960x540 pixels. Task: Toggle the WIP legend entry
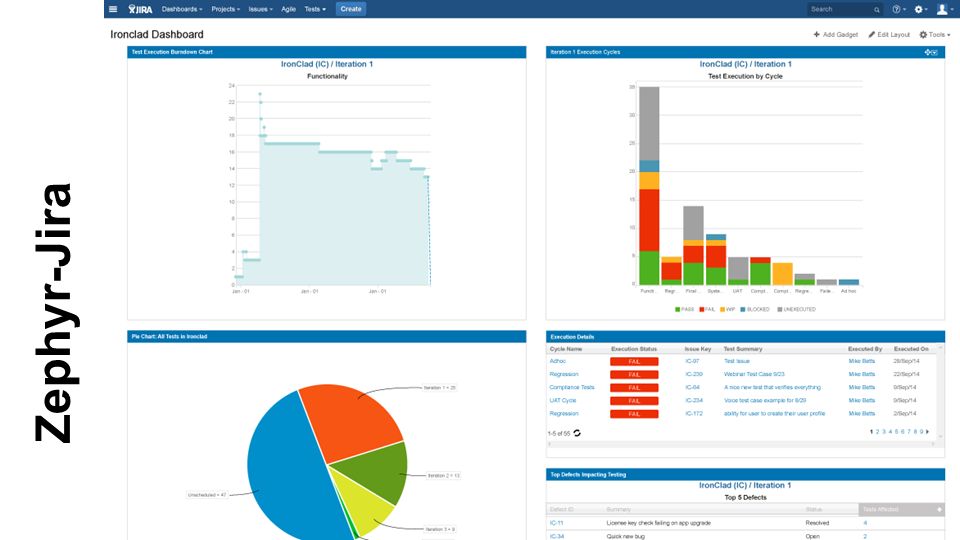pos(727,309)
